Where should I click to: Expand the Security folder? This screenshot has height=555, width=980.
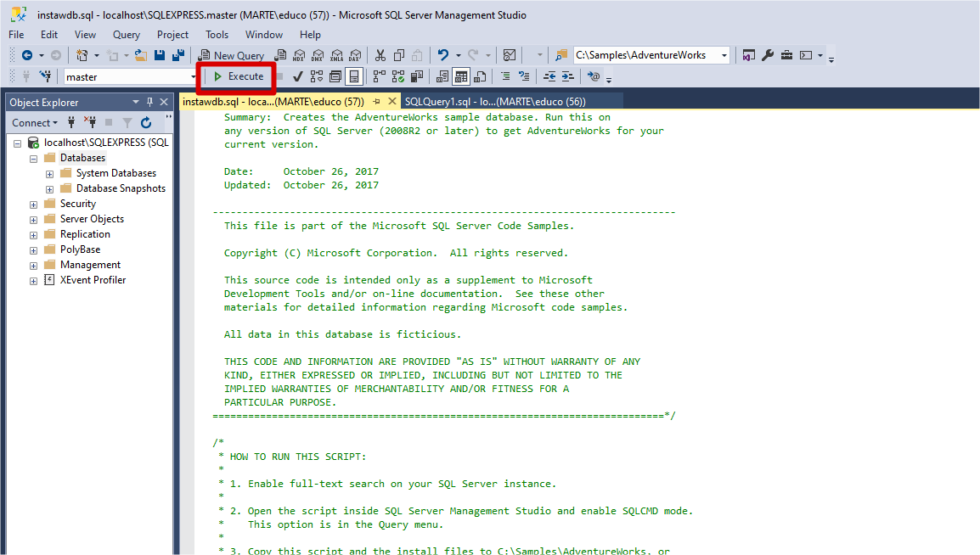click(34, 205)
